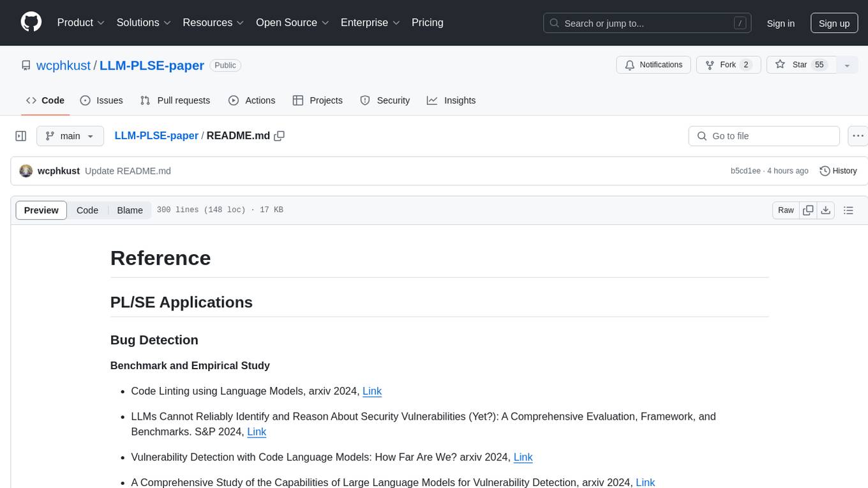Focus the Search or jump to field

[648, 23]
